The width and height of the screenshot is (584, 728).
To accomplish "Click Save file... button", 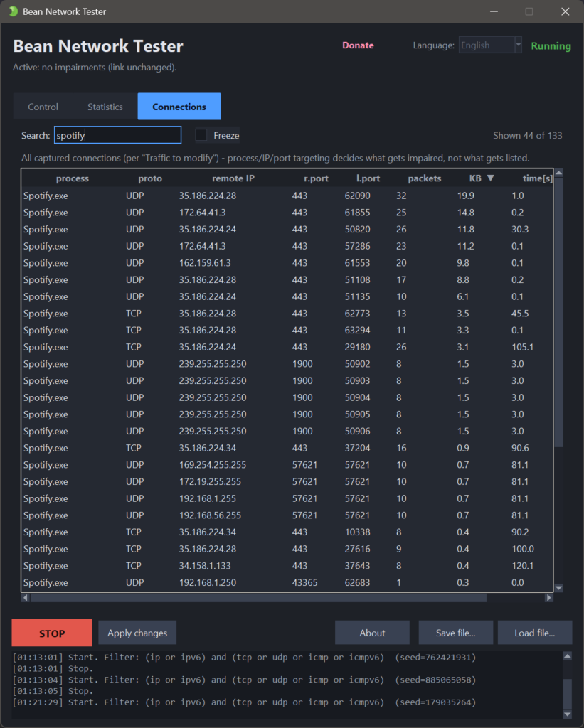I will 455,633.
